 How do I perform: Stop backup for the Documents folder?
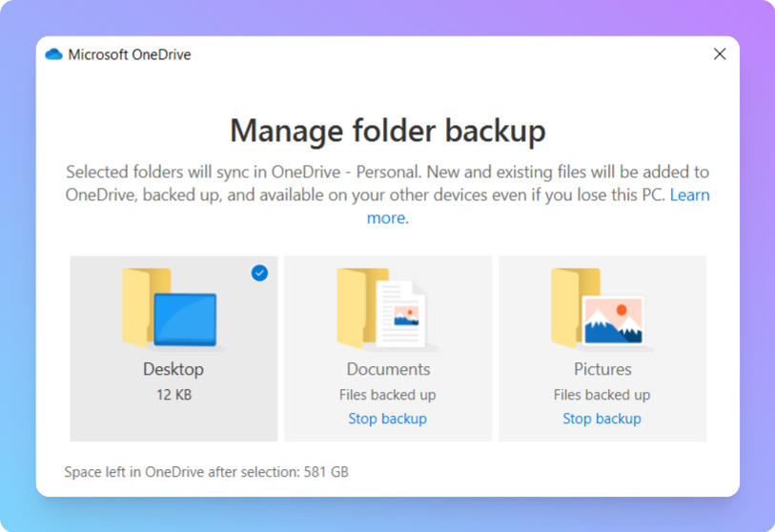tap(387, 419)
